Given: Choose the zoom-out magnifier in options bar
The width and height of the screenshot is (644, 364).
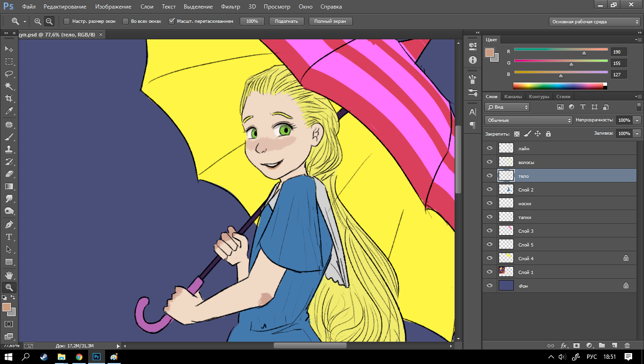Looking at the screenshot, I should [49, 21].
